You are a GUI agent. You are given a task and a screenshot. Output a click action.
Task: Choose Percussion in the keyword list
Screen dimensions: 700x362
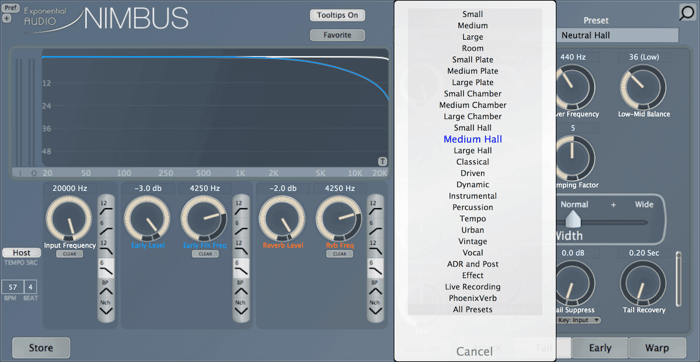[x=473, y=207]
